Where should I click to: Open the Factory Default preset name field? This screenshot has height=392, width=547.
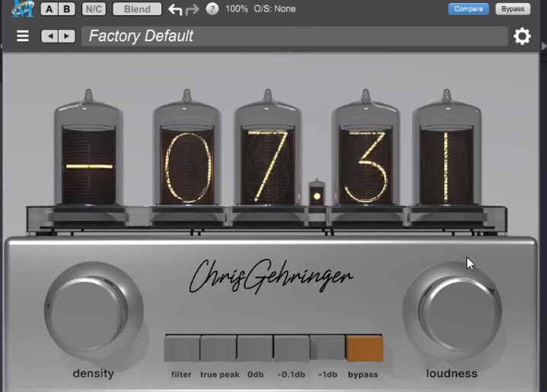click(x=294, y=36)
